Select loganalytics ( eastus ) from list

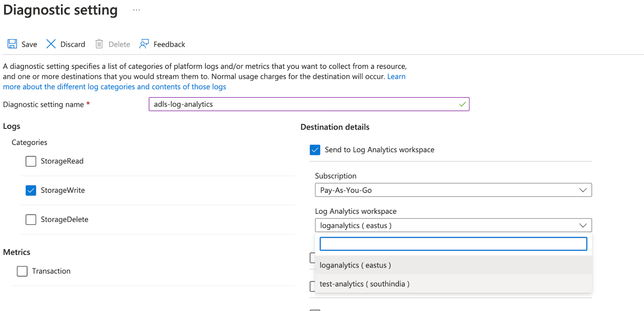tap(355, 265)
